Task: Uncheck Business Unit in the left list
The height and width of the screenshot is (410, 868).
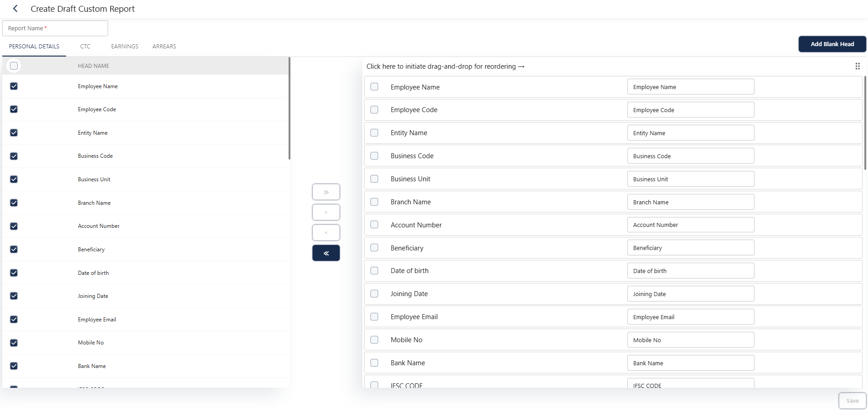Action: [x=14, y=179]
